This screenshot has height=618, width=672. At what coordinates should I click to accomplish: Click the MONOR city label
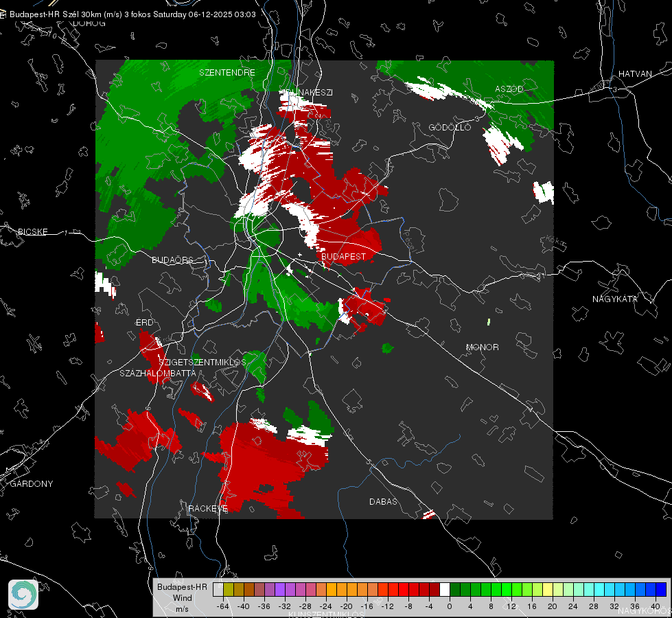(482, 347)
